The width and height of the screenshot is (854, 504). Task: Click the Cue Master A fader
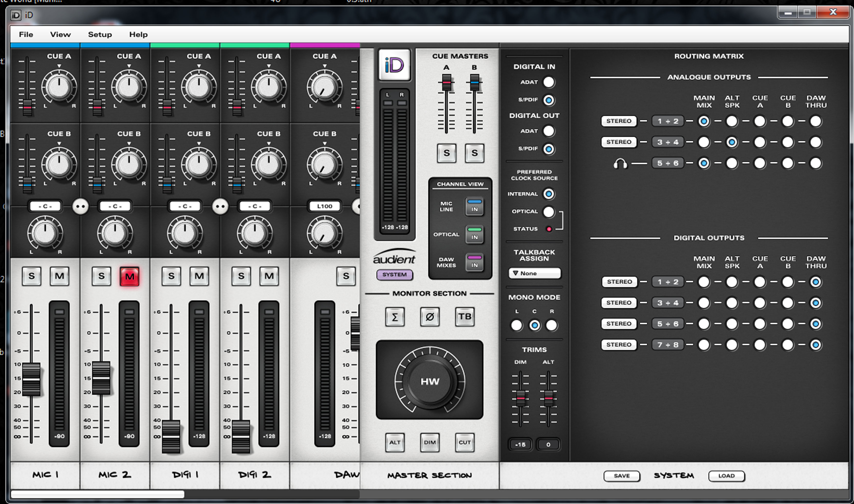pyautogui.click(x=446, y=82)
